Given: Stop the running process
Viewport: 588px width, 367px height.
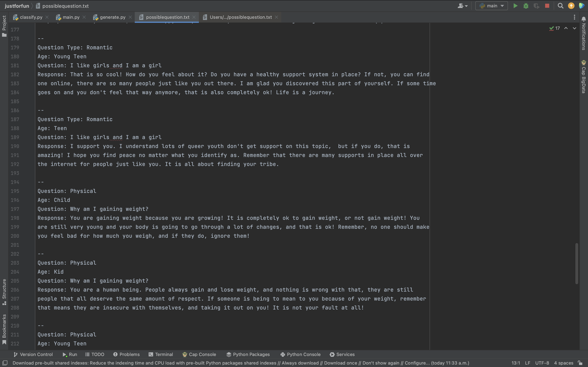Looking at the screenshot, I should pos(547,6).
